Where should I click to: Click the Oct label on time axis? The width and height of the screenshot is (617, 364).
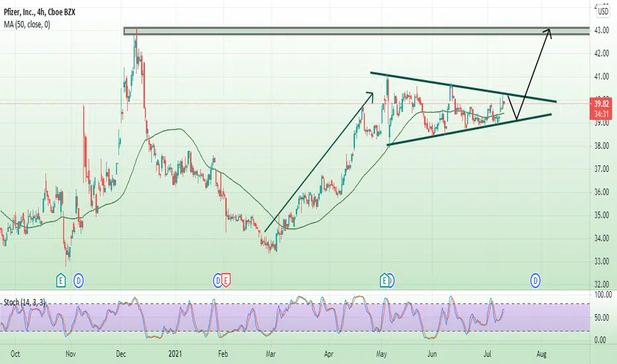coord(15,354)
